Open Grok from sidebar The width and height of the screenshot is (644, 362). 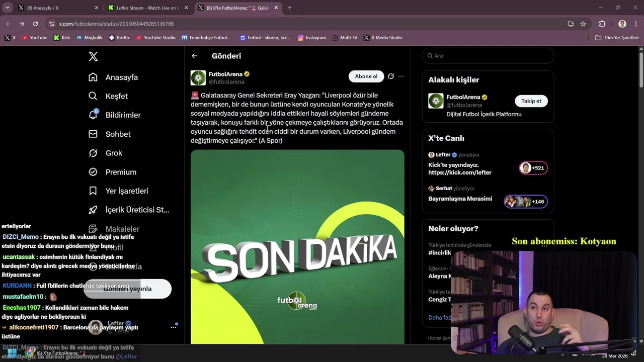105,153
